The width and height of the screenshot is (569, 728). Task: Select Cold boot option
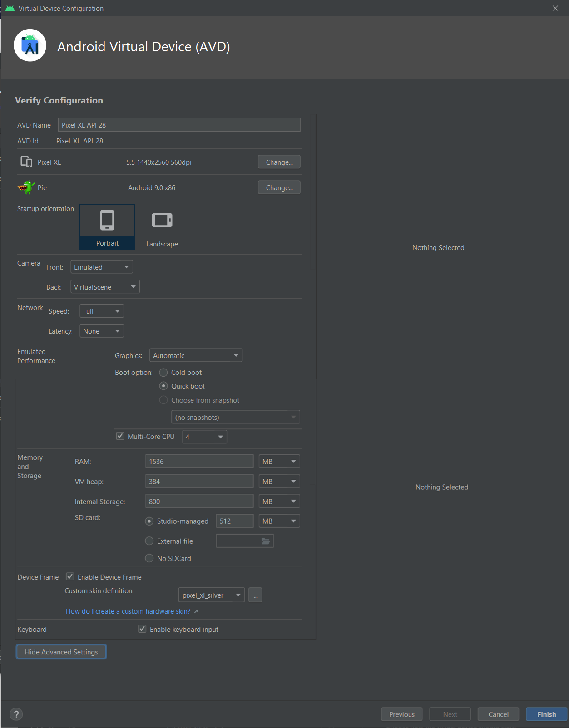(x=163, y=373)
